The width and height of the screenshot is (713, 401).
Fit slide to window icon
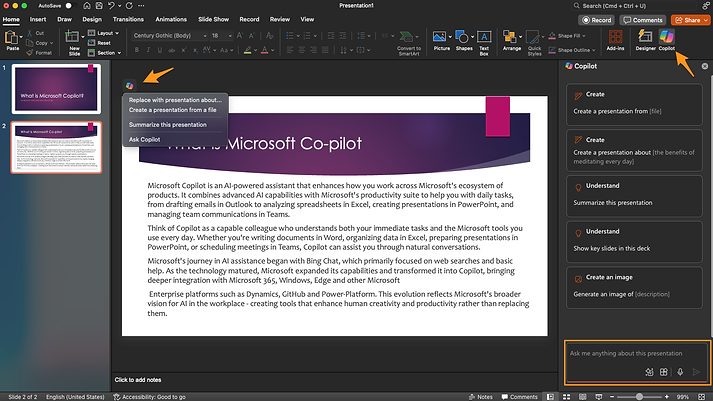(702, 397)
